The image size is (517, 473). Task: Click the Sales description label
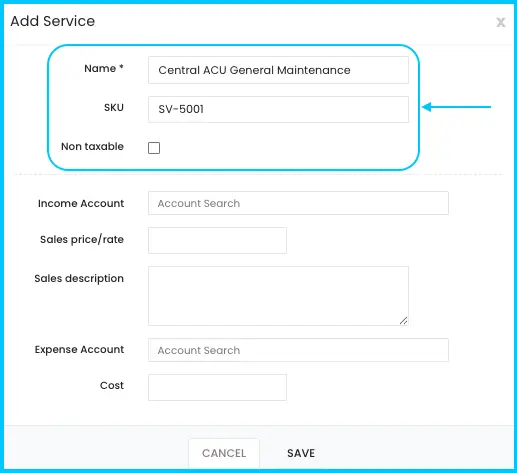pos(79,278)
